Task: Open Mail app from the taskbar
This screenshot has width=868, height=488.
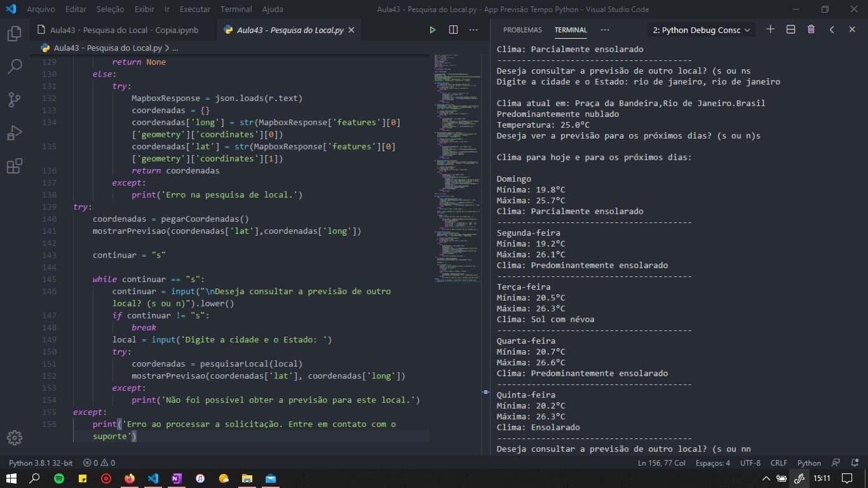Action: (x=271, y=478)
